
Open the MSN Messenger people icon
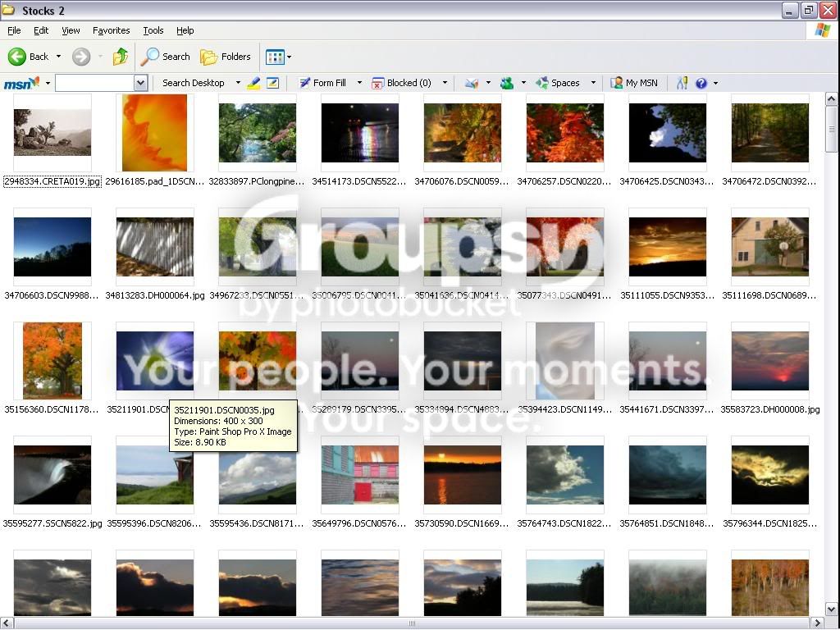(507, 83)
